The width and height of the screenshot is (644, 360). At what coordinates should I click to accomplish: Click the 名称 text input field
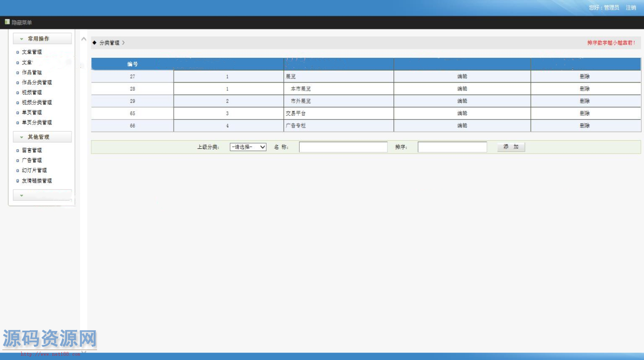pyautogui.click(x=343, y=147)
